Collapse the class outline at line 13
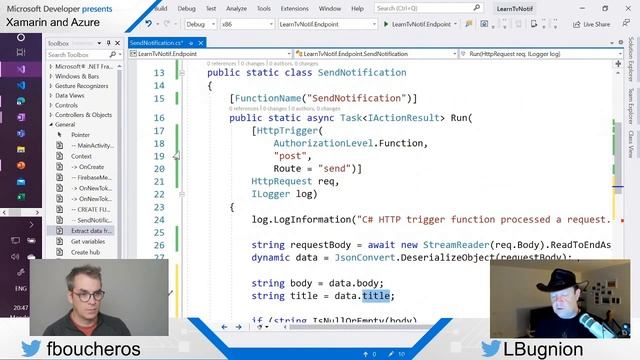Image resolution: width=640 pixels, height=360 pixels. pyautogui.click(x=182, y=73)
